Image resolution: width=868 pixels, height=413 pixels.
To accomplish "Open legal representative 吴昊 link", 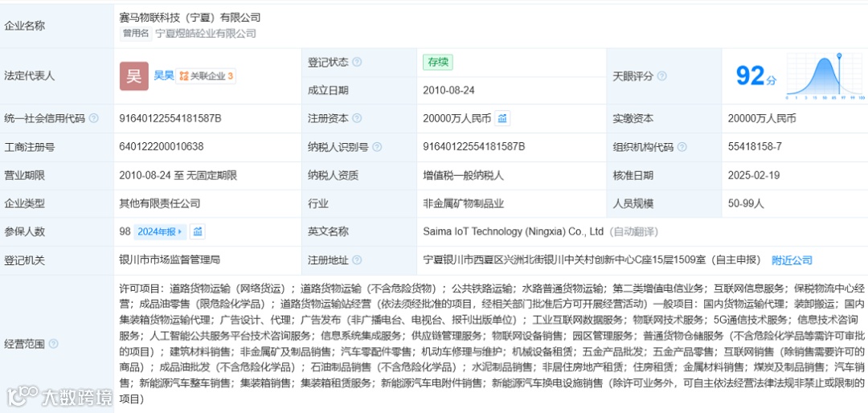I will (163, 76).
